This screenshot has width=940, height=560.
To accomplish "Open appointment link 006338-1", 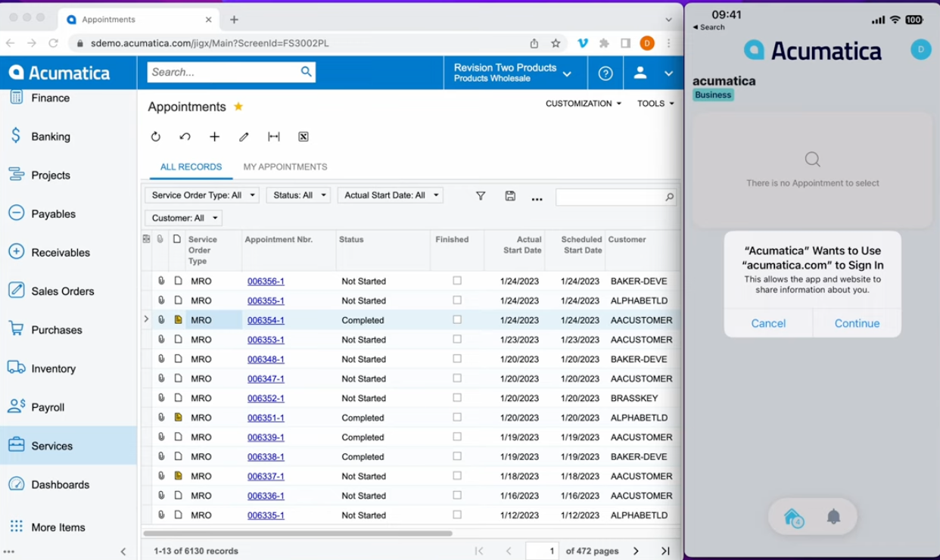I will [266, 457].
